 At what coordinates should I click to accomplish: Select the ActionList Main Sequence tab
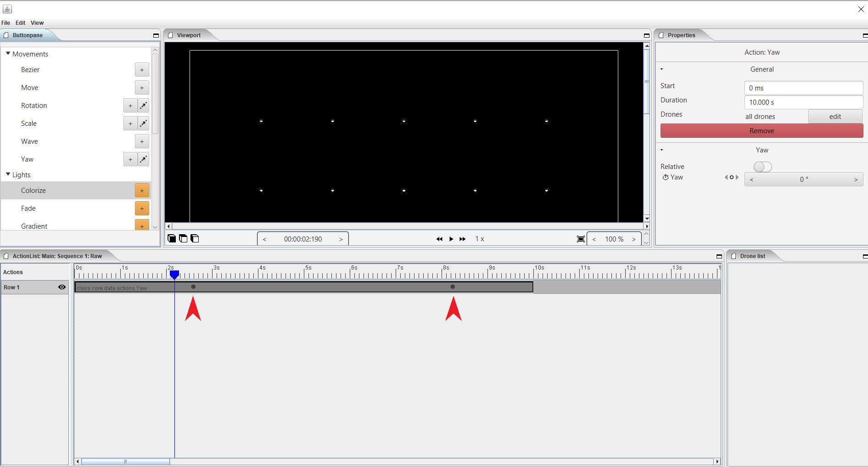(57, 256)
